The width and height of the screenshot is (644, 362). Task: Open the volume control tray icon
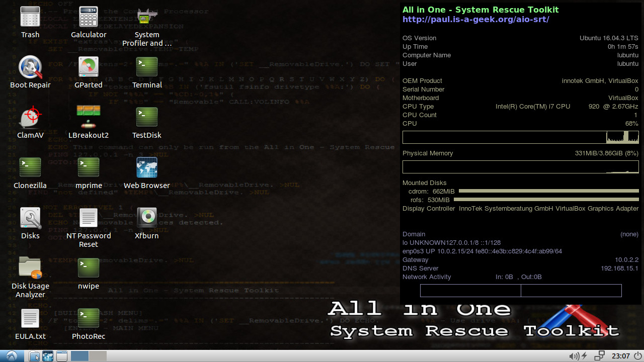pos(574,356)
